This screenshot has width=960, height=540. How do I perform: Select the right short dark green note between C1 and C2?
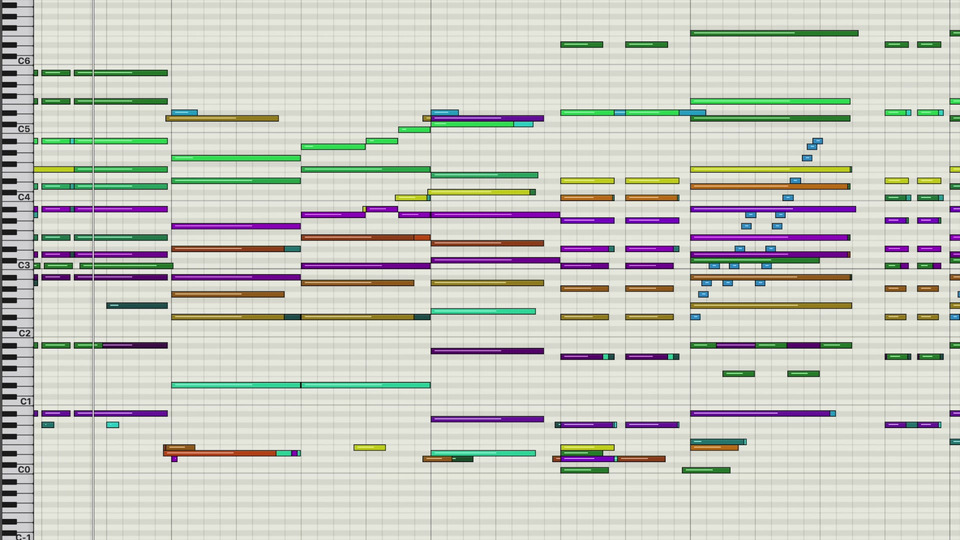(x=803, y=373)
